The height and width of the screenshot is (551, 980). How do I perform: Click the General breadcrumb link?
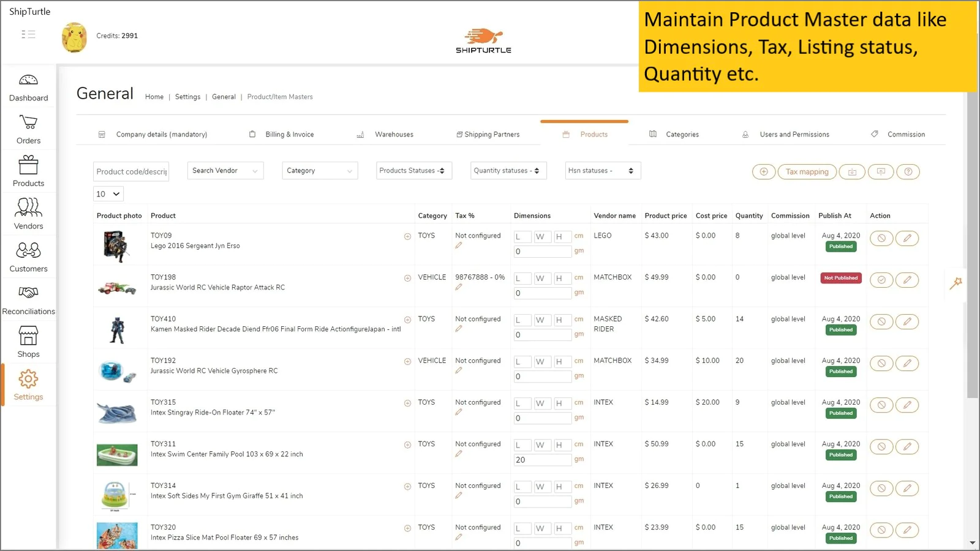pyautogui.click(x=224, y=97)
